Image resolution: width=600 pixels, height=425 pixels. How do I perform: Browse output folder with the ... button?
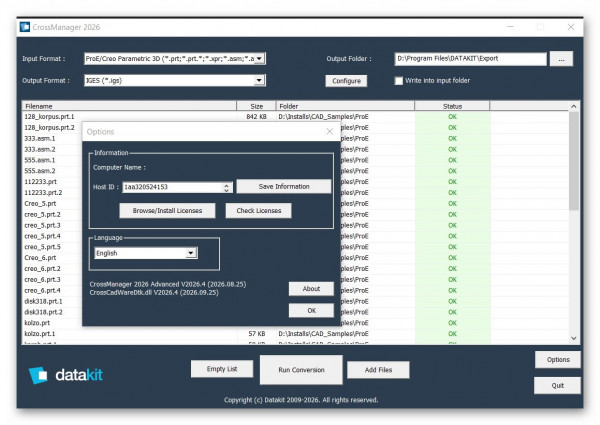pos(561,59)
